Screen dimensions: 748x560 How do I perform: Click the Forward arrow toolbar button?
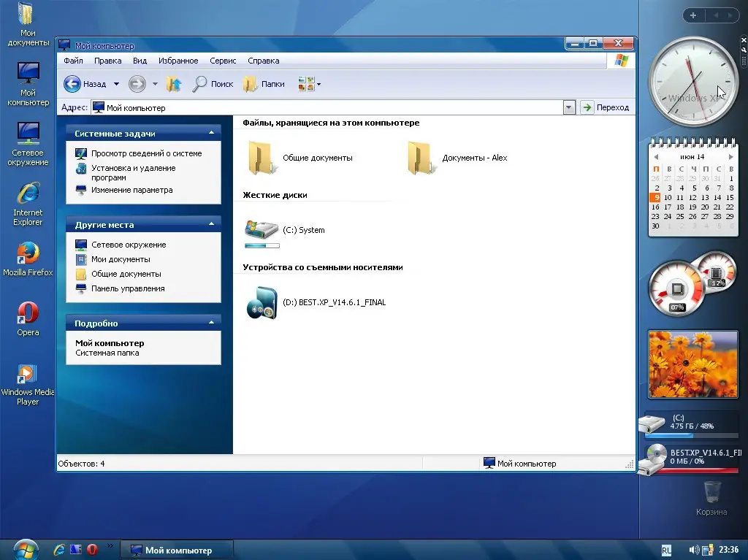137,84
